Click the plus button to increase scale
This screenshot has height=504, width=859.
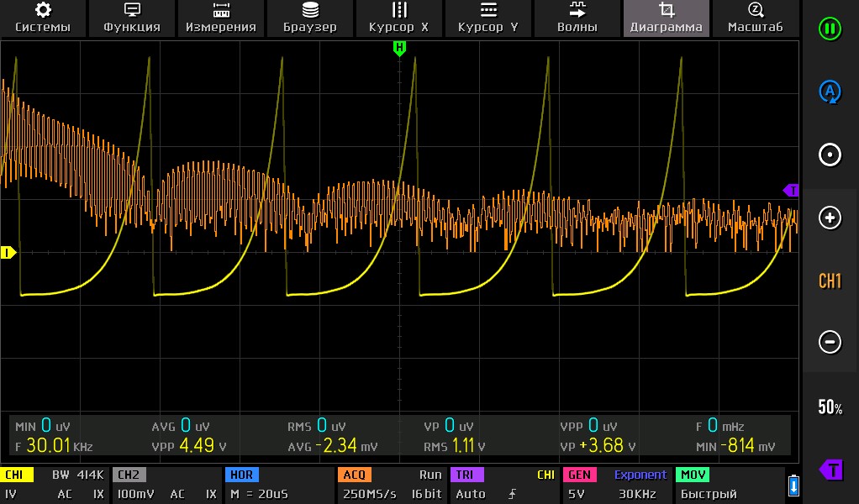pyautogui.click(x=830, y=218)
